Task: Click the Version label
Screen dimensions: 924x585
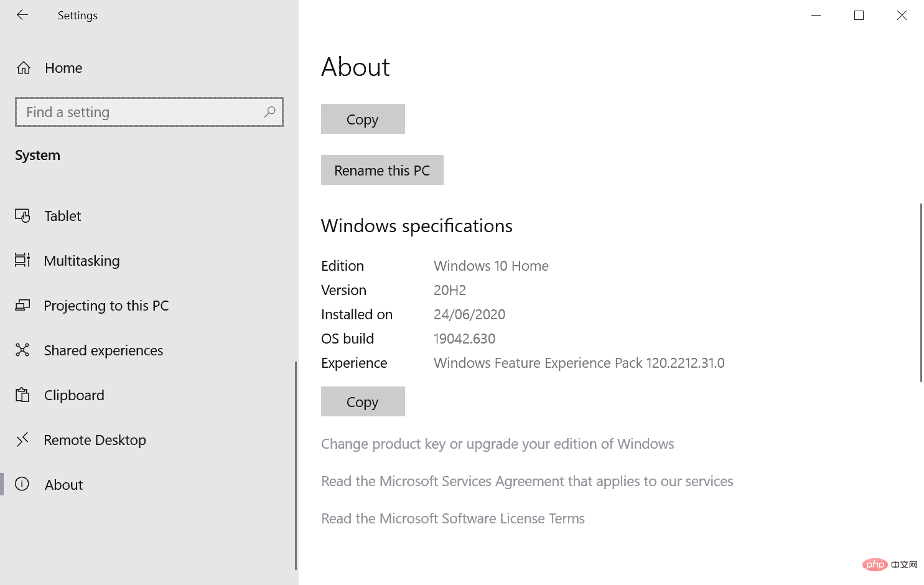Action: point(343,290)
